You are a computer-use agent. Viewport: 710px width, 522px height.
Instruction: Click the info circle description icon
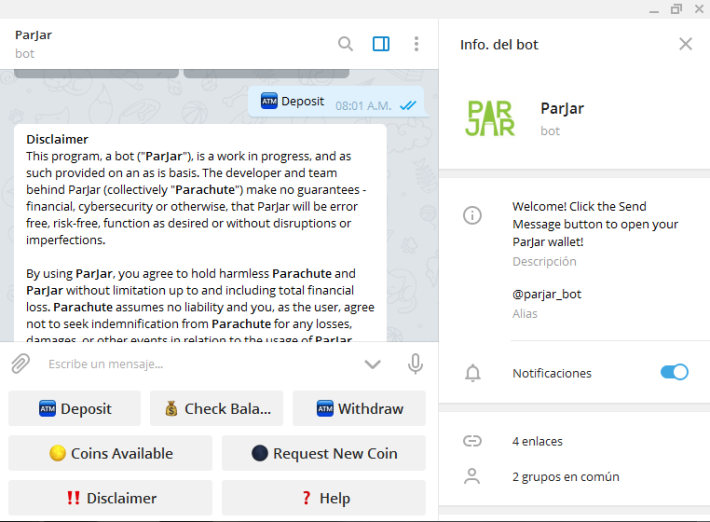pyautogui.click(x=472, y=215)
